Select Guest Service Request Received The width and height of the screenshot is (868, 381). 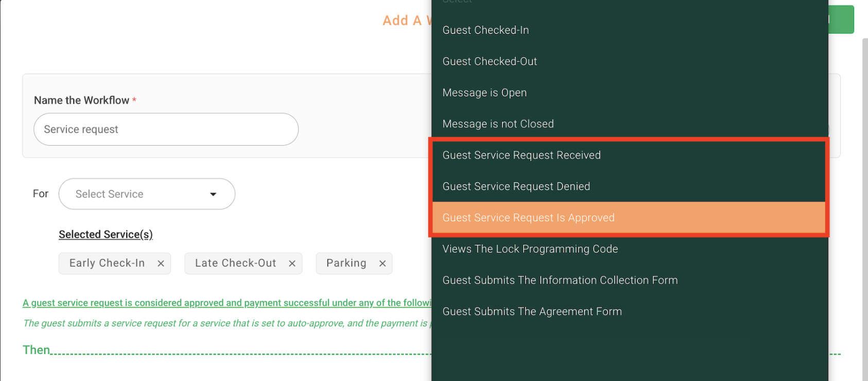click(x=629, y=155)
